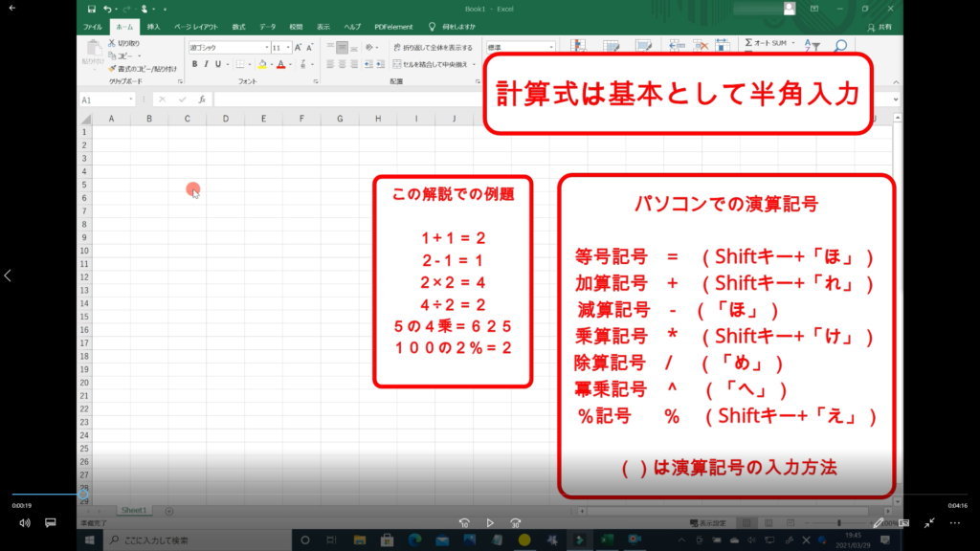The width and height of the screenshot is (980, 551).
Task: Switch to the 数式 (Formulas) ribbon tab
Action: (x=238, y=27)
